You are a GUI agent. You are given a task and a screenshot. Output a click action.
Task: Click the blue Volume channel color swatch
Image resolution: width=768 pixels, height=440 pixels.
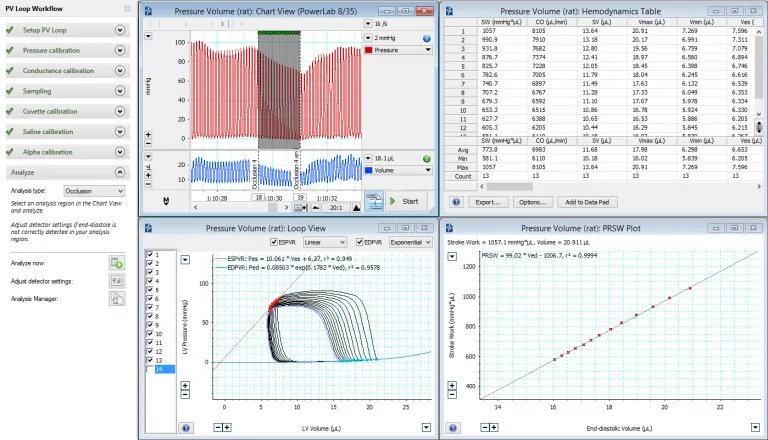pos(369,170)
